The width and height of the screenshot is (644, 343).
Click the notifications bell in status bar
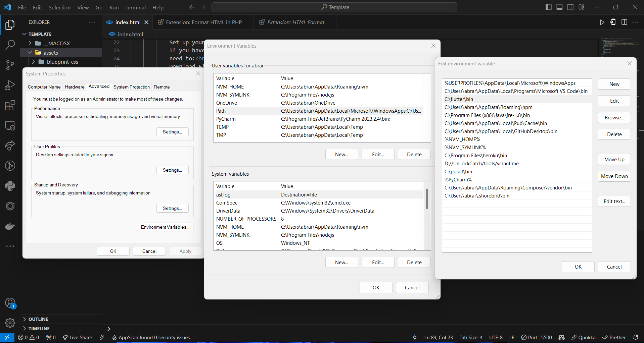coord(635,337)
